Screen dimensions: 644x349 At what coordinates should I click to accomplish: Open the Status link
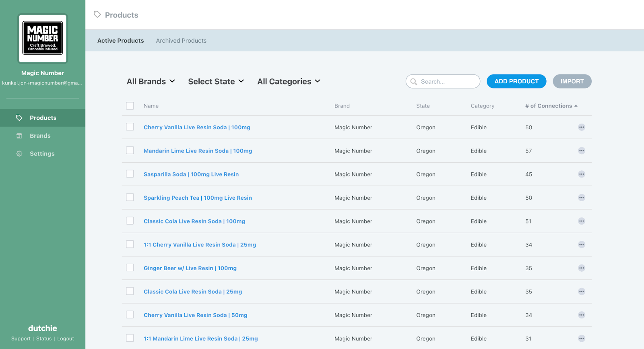click(44, 339)
